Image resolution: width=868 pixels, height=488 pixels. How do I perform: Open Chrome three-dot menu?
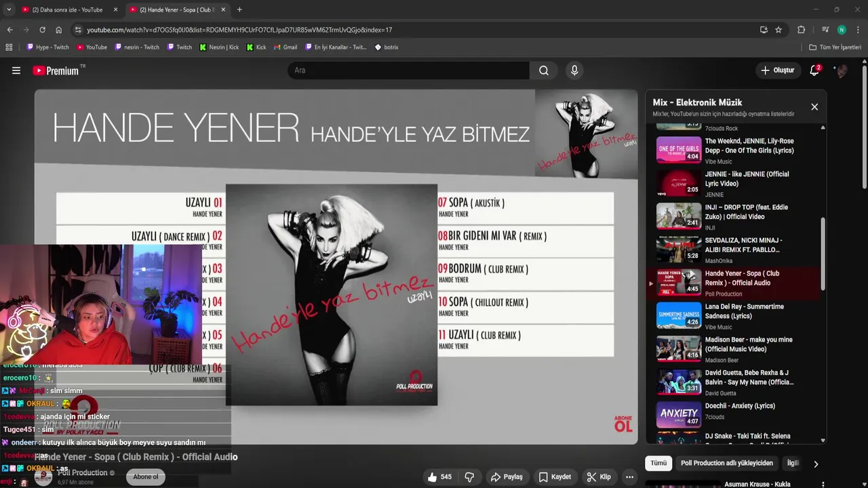click(x=858, y=30)
